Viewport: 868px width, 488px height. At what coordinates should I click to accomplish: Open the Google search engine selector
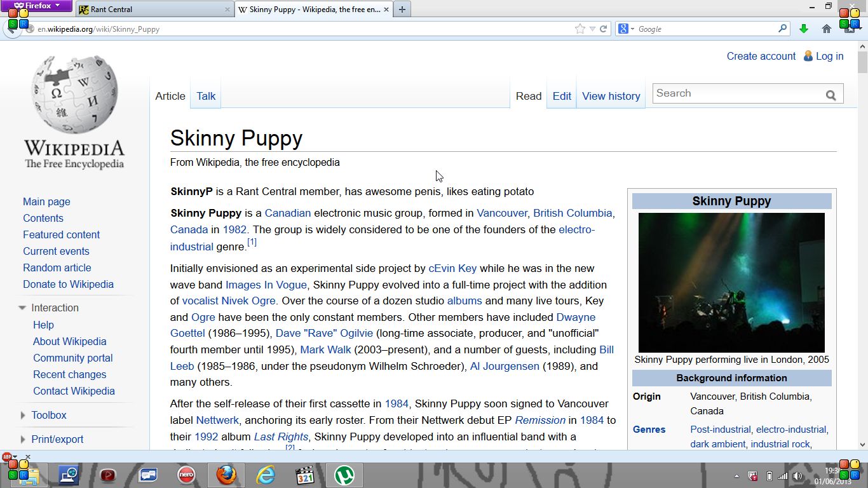point(627,29)
